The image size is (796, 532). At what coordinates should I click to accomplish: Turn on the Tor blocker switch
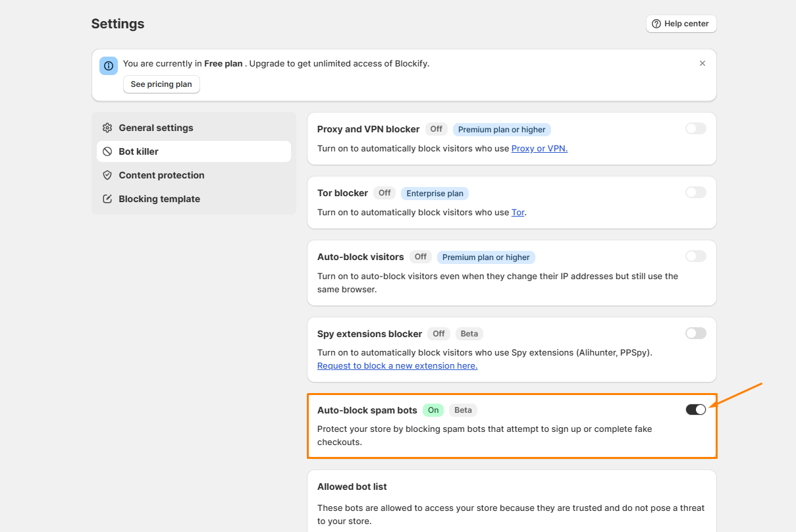tap(695, 192)
